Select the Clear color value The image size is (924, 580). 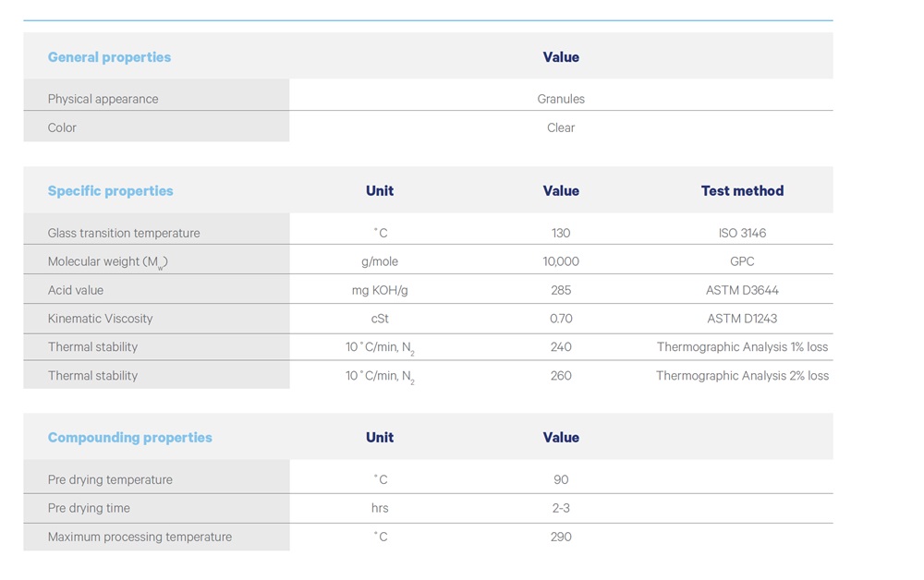coord(561,127)
